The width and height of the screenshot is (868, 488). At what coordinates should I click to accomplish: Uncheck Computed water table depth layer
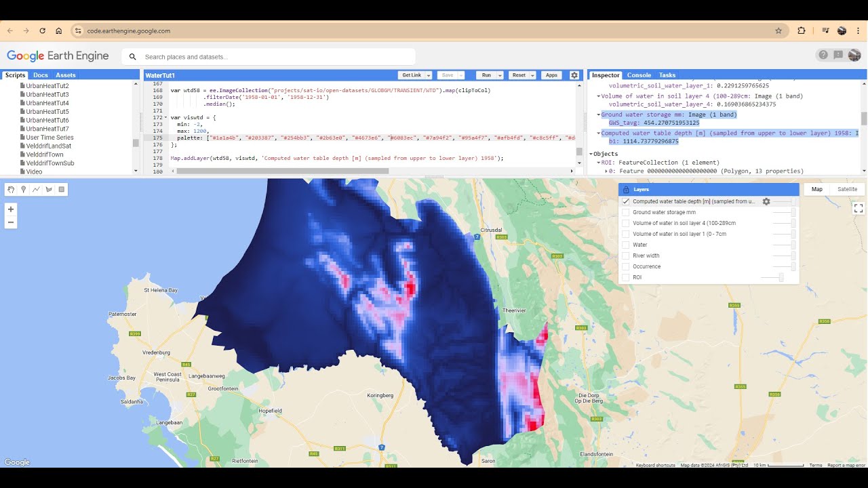(626, 201)
